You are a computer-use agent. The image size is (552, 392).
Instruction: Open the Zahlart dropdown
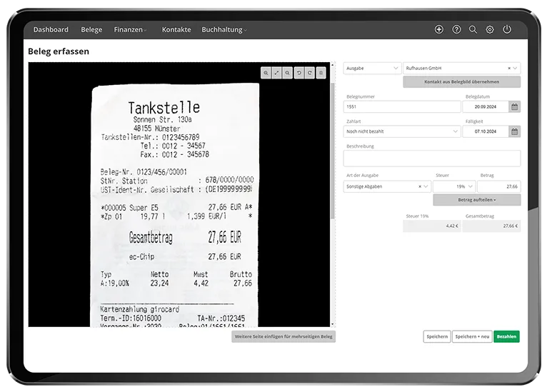[402, 131]
